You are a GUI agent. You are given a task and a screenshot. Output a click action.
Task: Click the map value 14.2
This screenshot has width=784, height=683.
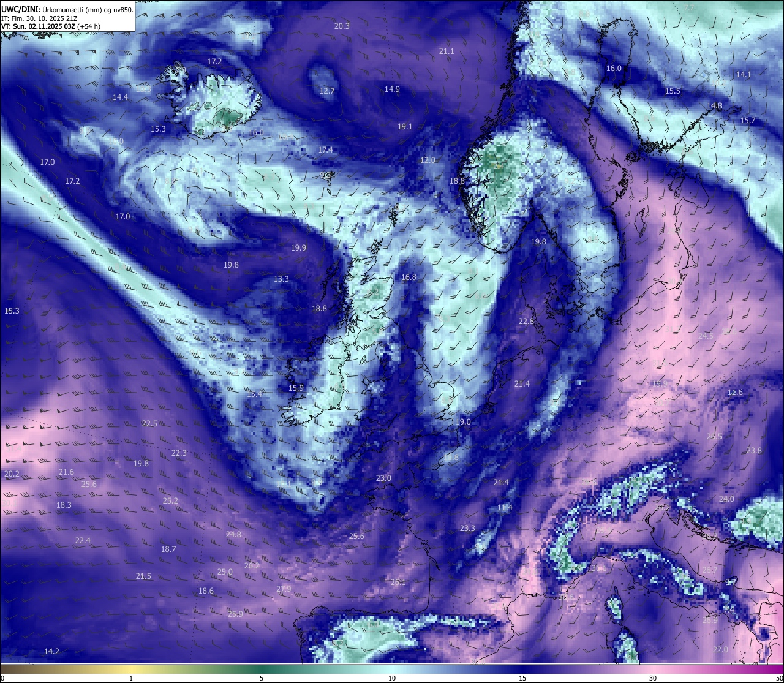click(51, 652)
